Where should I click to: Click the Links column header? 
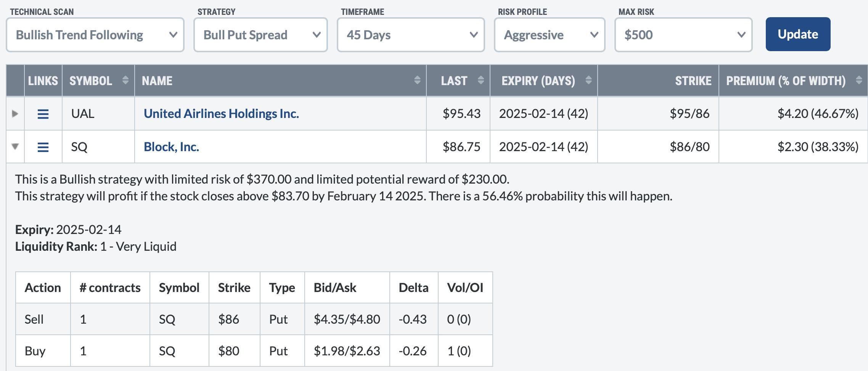(x=43, y=81)
